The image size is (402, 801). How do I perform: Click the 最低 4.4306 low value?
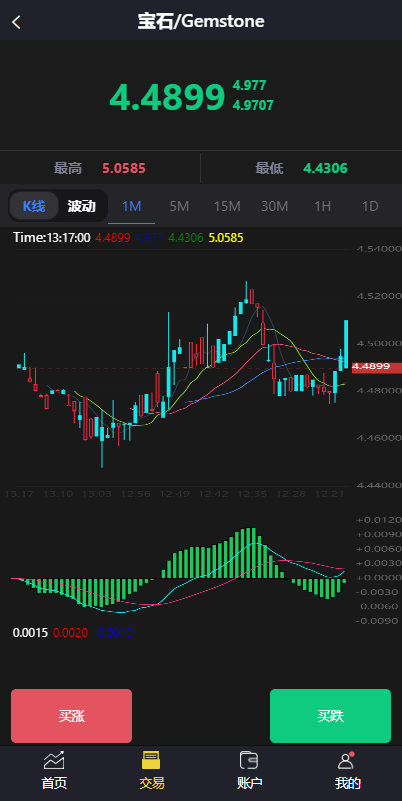[x=325, y=168]
